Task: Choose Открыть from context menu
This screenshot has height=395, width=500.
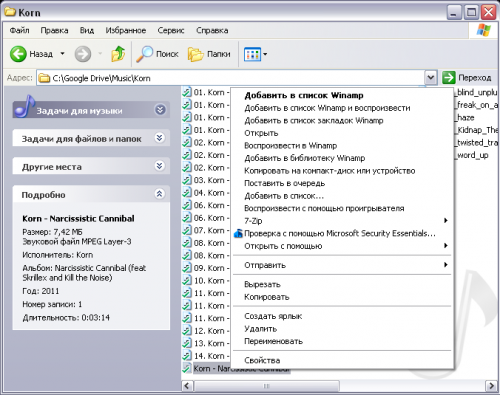Action: tap(342, 133)
